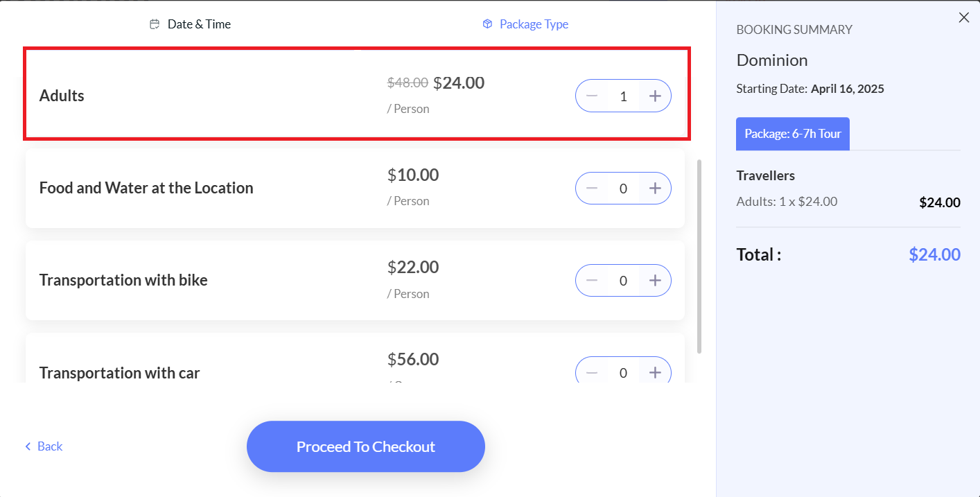Click the Package: 6-7h Tour tab
The width and height of the screenshot is (980, 497).
pos(793,134)
